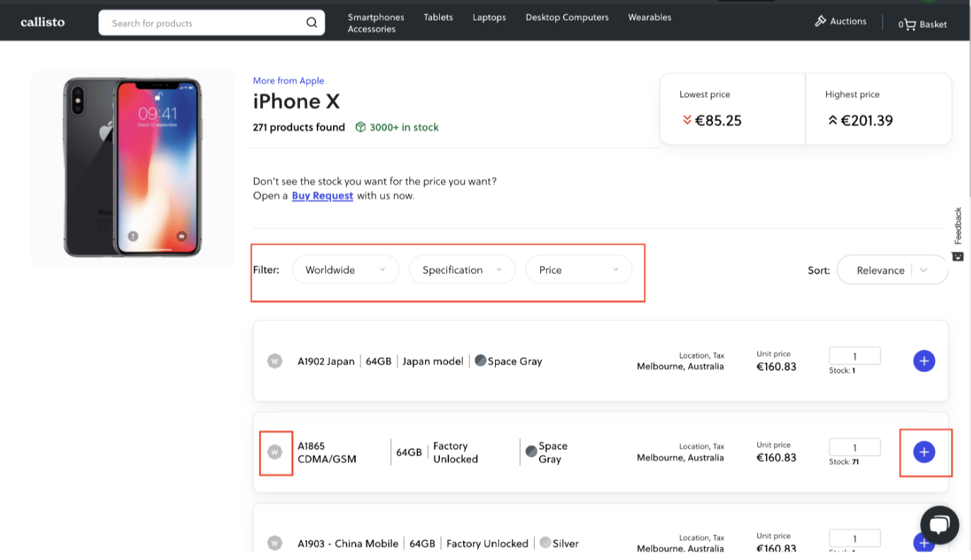Click the More from Apple link
971x560 pixels.
(288, 81)
